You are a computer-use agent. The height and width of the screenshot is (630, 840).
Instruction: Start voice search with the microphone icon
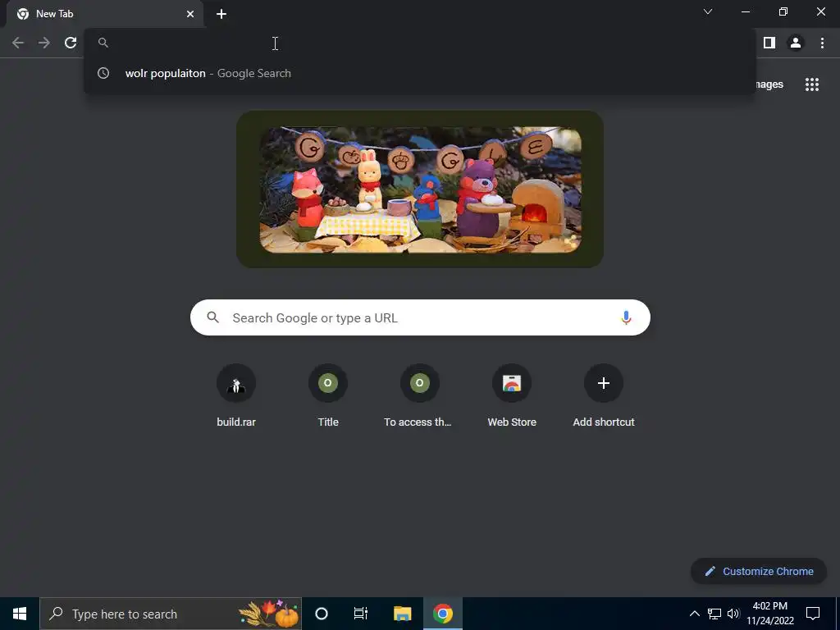(626, 317)
